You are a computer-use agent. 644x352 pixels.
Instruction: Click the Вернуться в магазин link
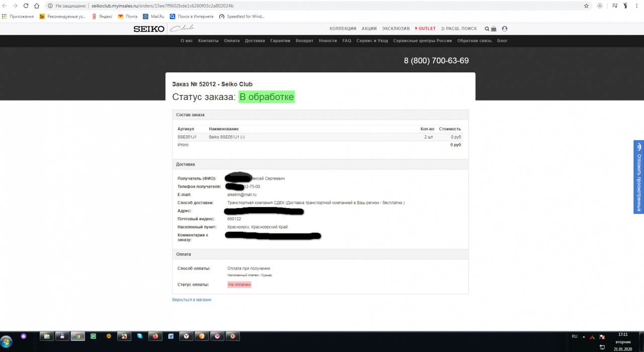(x=192, y=300)
